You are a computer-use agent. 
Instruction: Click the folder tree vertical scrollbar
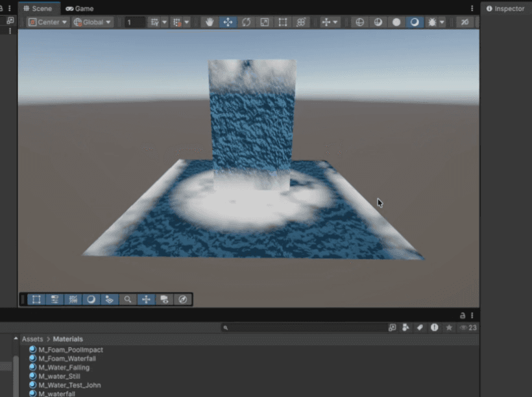click(x=16, y=376)
